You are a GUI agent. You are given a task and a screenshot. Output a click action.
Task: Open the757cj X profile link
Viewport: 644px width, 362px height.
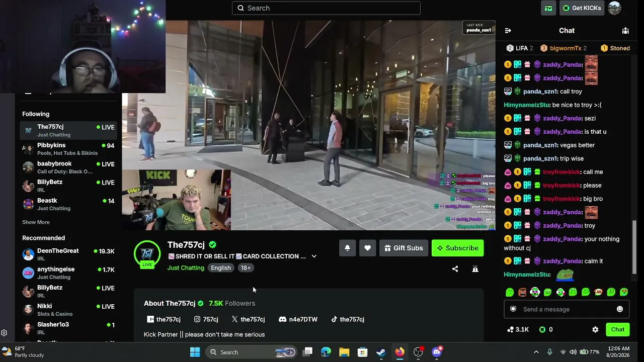[248, 319]
